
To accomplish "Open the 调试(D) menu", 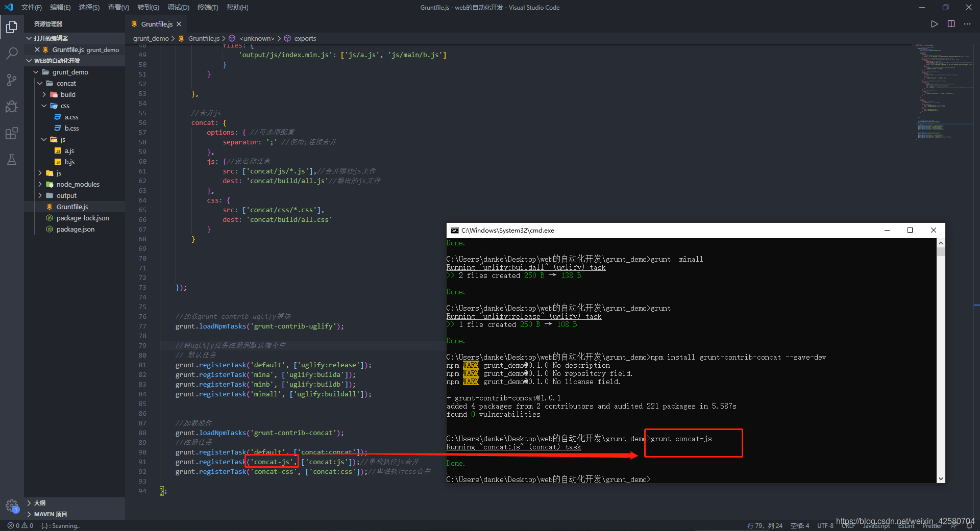I will (x=178, y=7).
